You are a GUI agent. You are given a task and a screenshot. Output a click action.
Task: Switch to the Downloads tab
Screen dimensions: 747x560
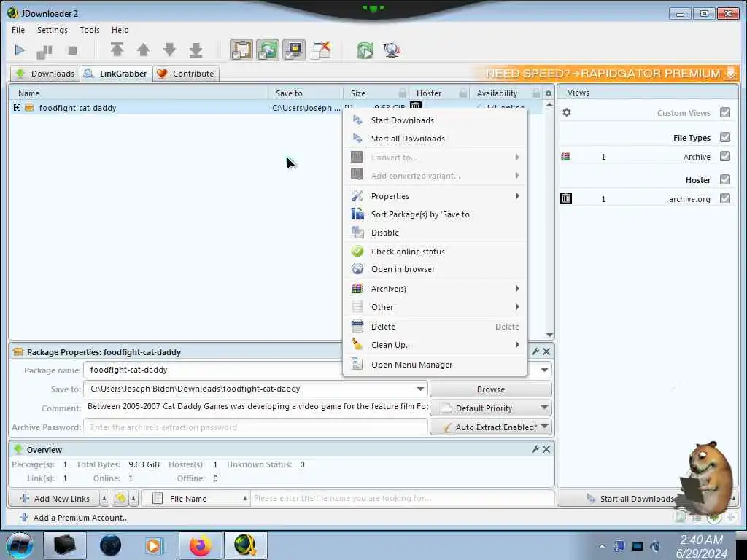[46, 74]
